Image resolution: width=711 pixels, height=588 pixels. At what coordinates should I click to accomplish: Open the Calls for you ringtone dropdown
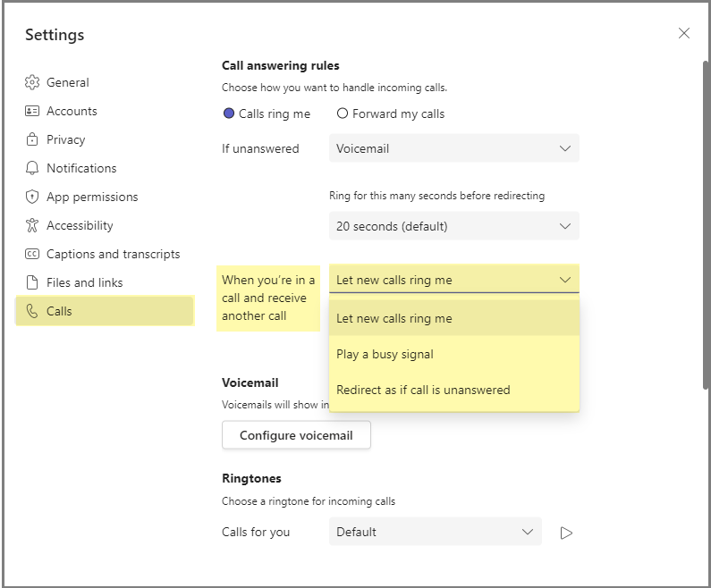pyautogui.click(x=435, y=532)
